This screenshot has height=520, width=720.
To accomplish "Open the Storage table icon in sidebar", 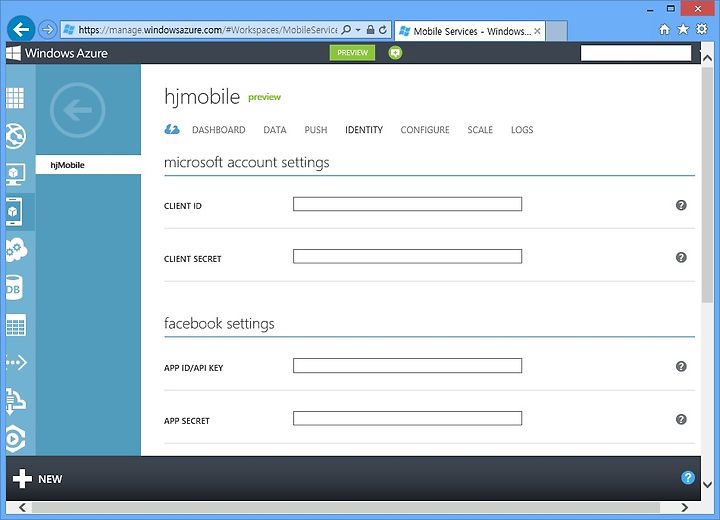I will pos(16,325).
